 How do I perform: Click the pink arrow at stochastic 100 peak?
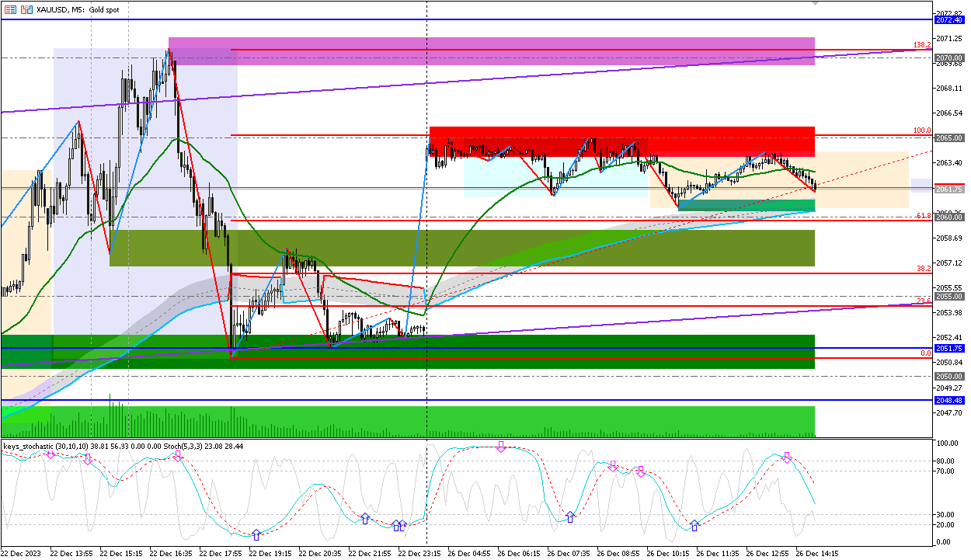pos(501,447)
